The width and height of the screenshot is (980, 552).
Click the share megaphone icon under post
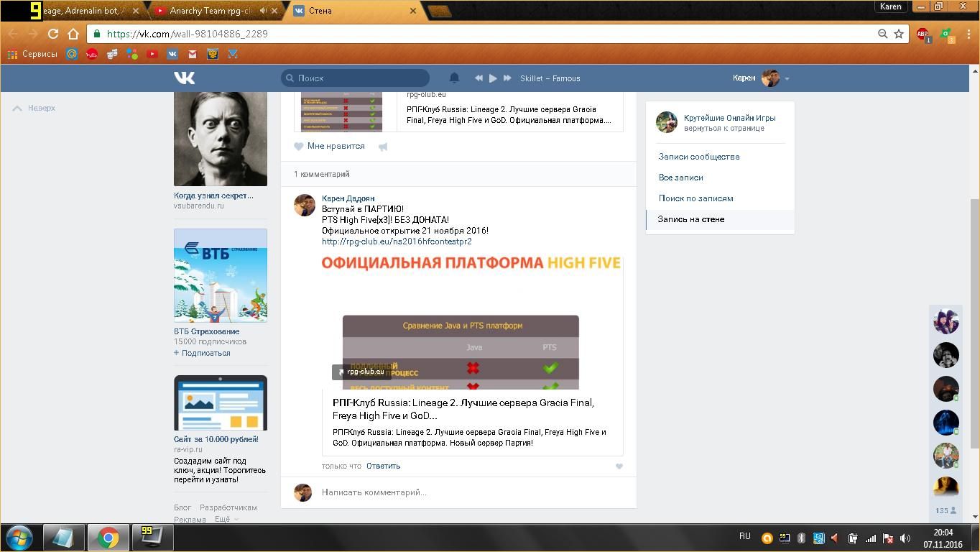(383, 147)
